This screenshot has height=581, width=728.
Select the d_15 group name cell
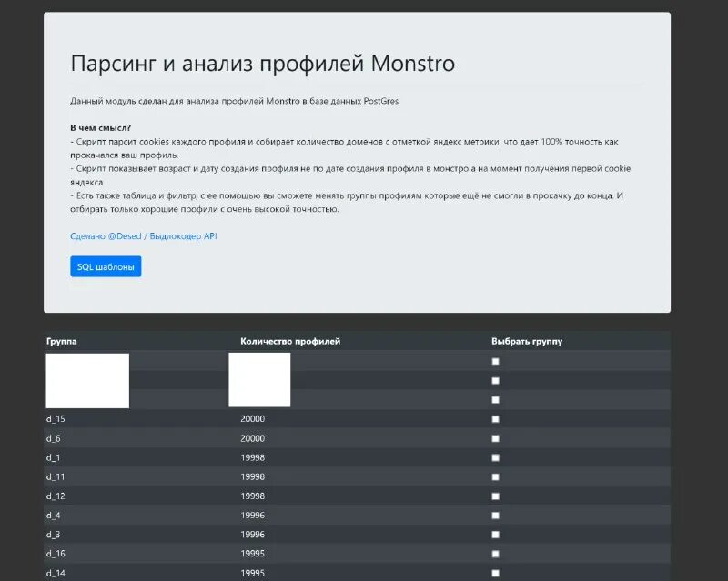(56, 419)
